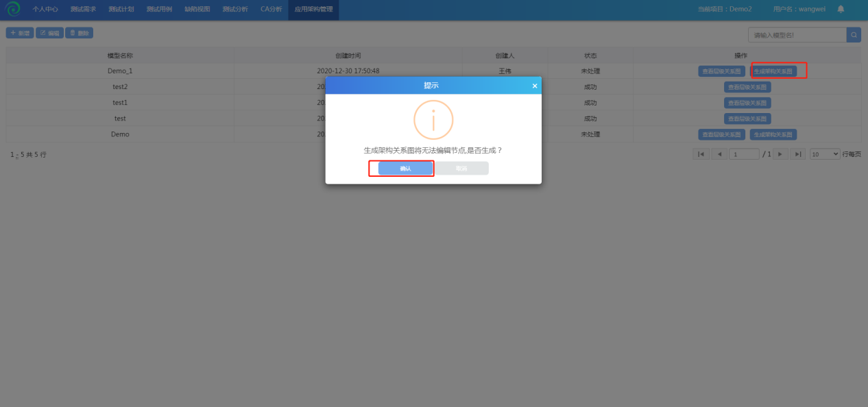868x407 pixels.
Task: Click the 编辑 edit button
Action: pos(50,33)
